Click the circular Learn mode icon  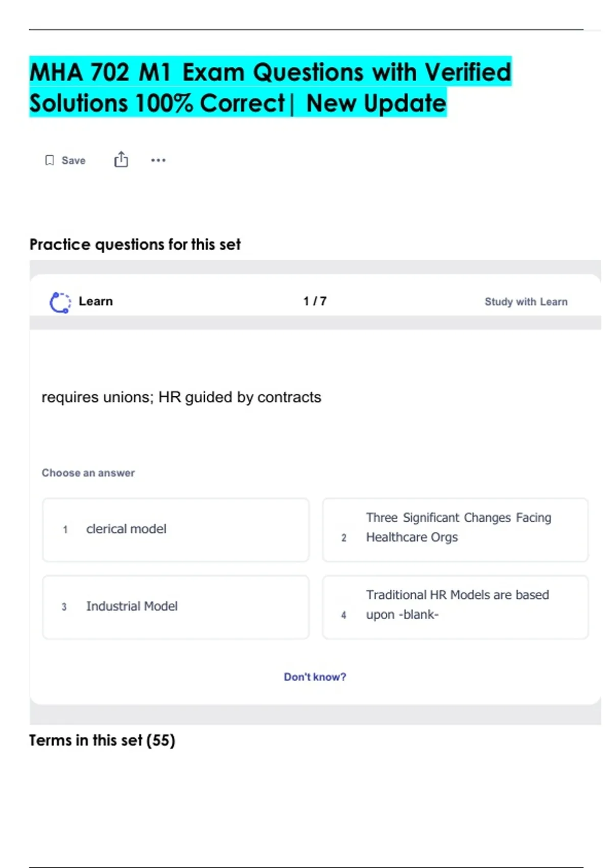coord(60,302)
